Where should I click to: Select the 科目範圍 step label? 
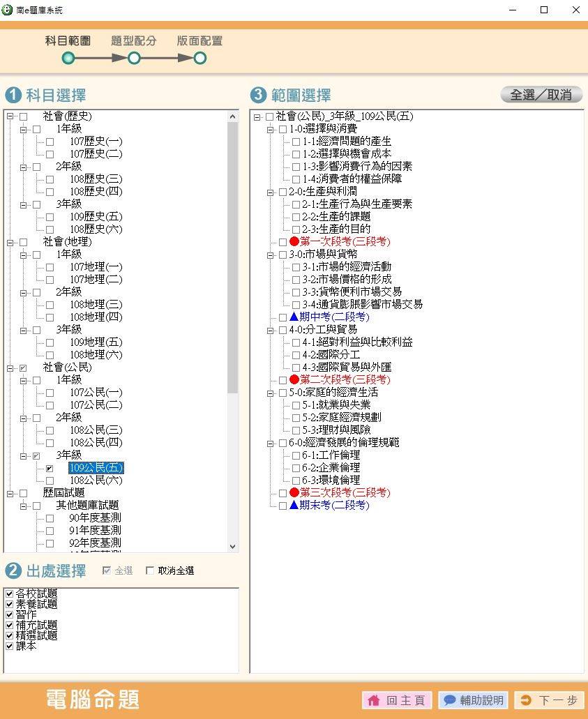68,41
